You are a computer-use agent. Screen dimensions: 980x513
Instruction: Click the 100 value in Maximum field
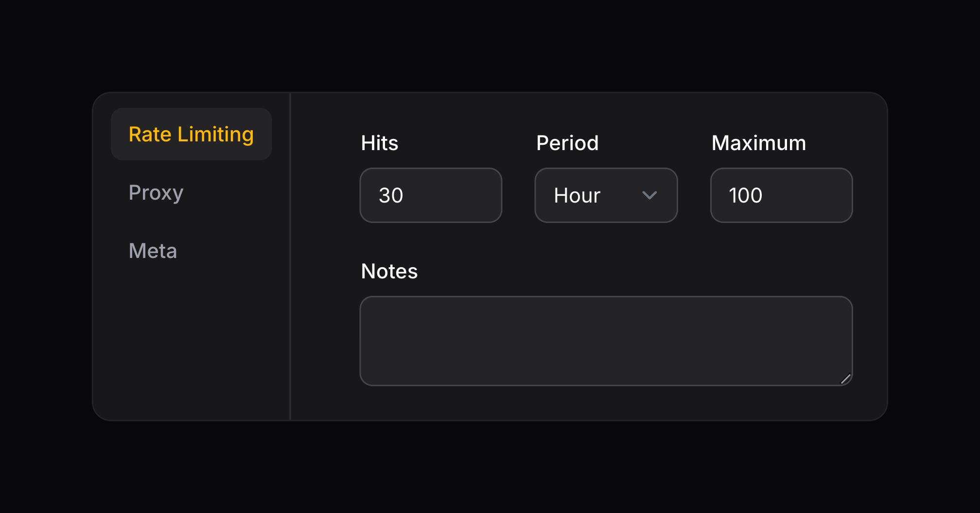coord(745,195)
